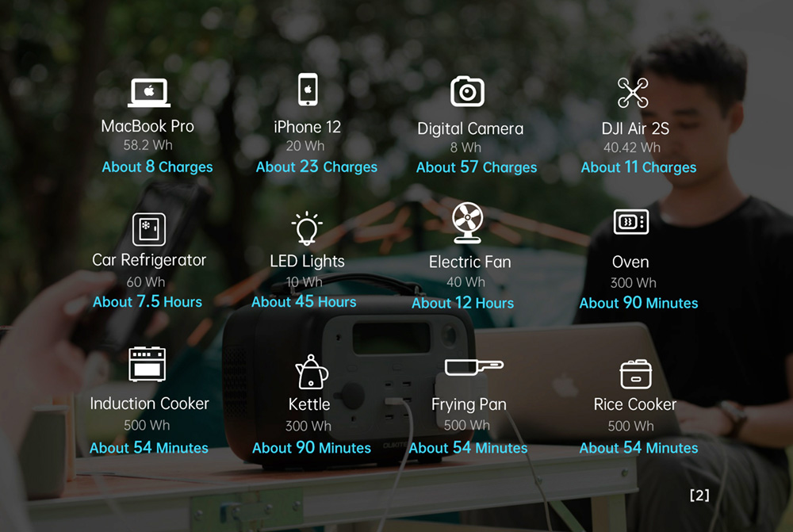Click the Car Refrigerator icon
Viewport: 793px width, 532px height.
point(149,229)
